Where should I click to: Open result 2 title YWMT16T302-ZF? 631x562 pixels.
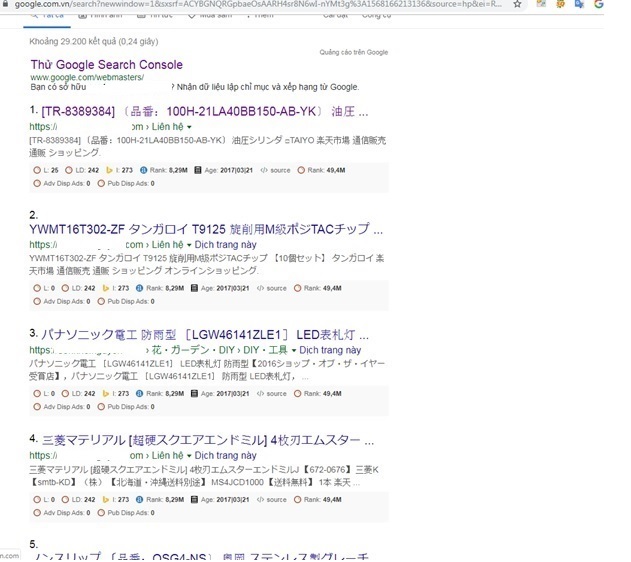[x=206, y=229]
